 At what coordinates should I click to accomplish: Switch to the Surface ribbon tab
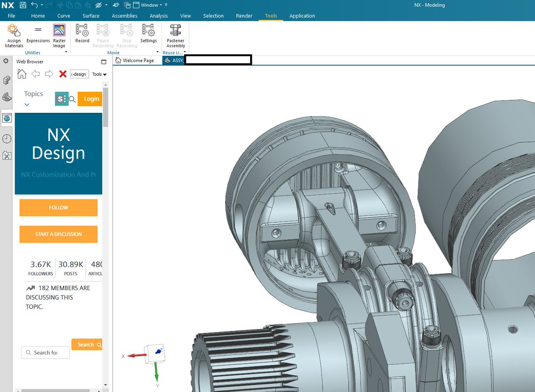(x=91, y=16)
